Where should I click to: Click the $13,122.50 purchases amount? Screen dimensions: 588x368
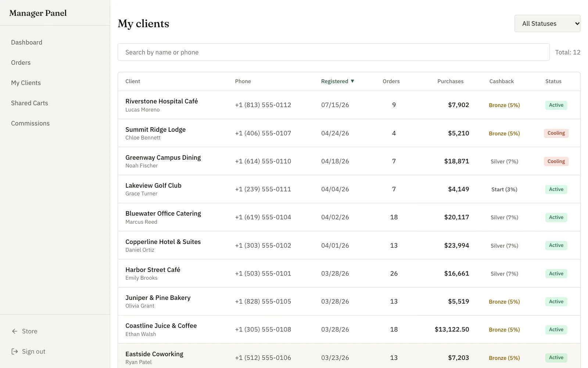[x=452, y=329]
